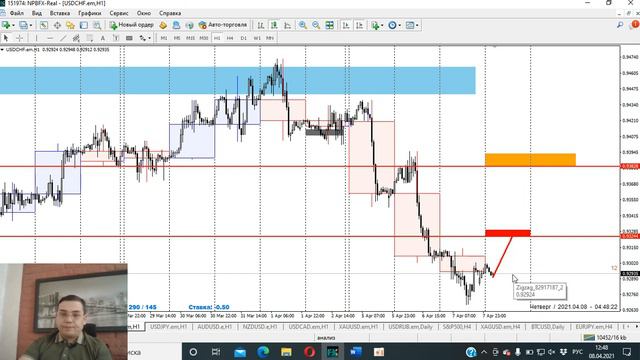Image resolution: width=640 pixels, height=360 pixels.
Task: Open the MetaEditor gold icon
Action: 163,25
